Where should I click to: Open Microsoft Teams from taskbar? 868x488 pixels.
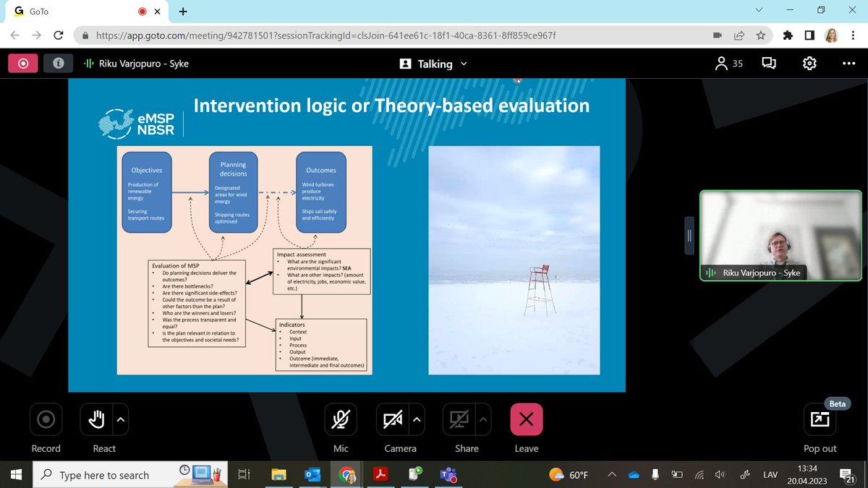(448, 475)
